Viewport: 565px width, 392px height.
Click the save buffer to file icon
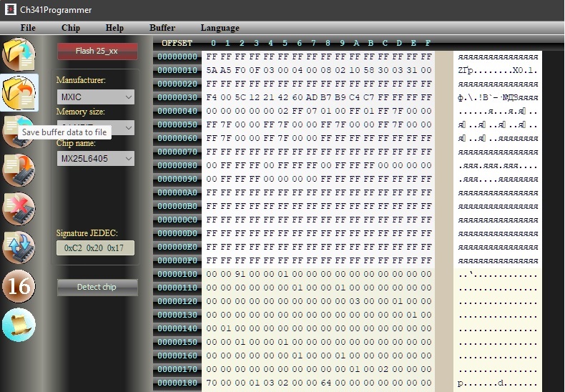pos(19,93)
